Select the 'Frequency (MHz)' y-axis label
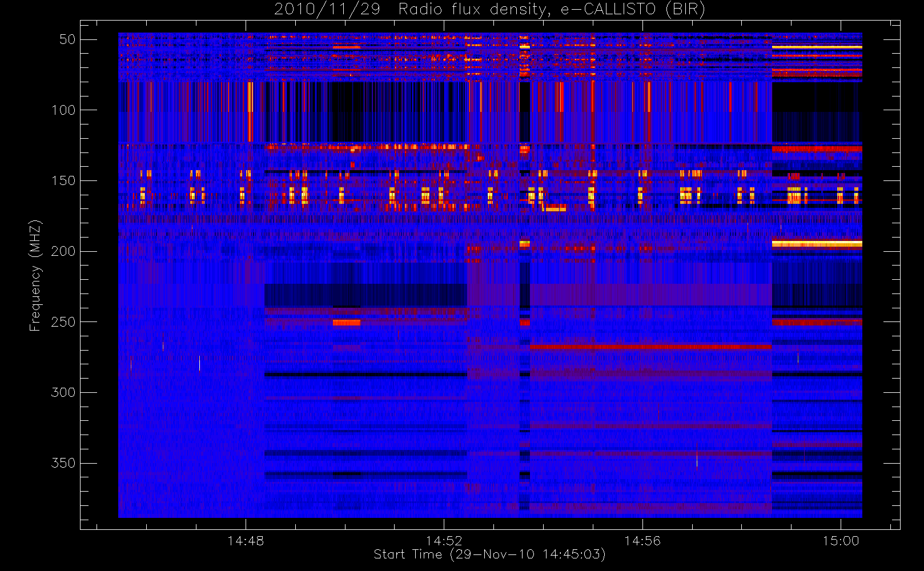Screen dimensions: 924x571 click(x=35, y=275)
